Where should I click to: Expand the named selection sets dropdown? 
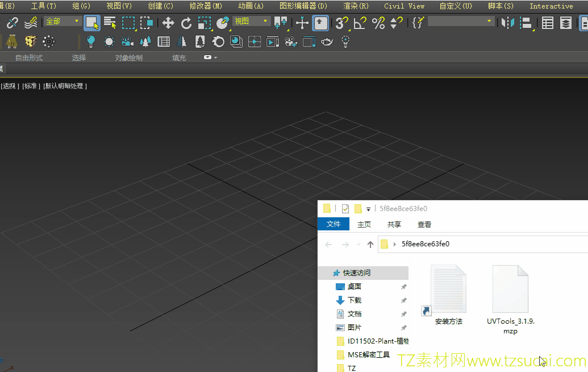489,21
